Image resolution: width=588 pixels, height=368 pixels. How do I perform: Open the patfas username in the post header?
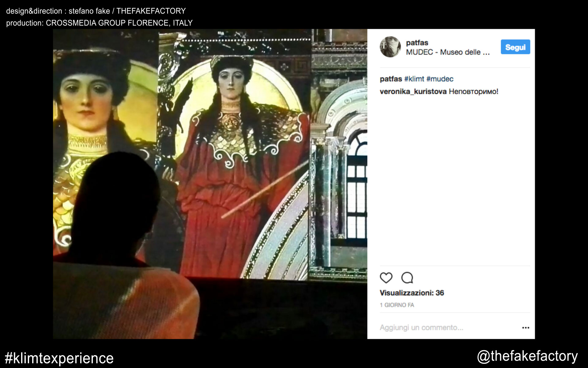click(x=417, y=43)
